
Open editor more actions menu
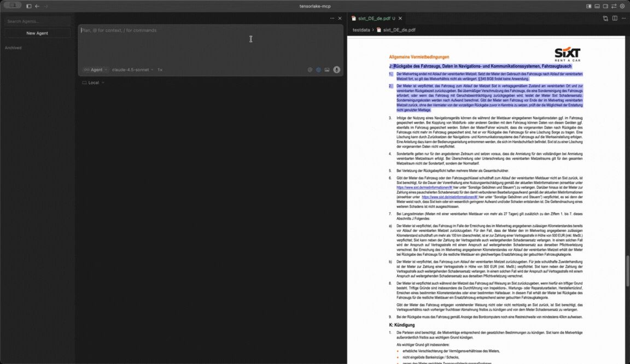pyautogui.click(x=623, y=18)
